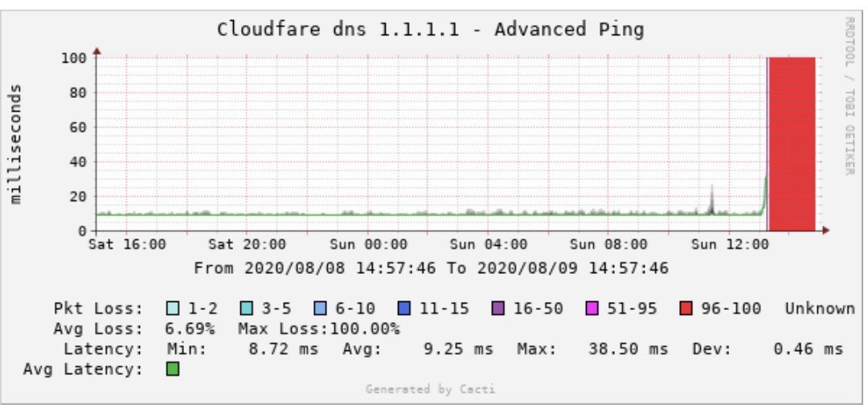This screenshot has height=408, width=868.
Task: Click the '8.72 ms' minimum latency value
Action: [x=284, y=349]
